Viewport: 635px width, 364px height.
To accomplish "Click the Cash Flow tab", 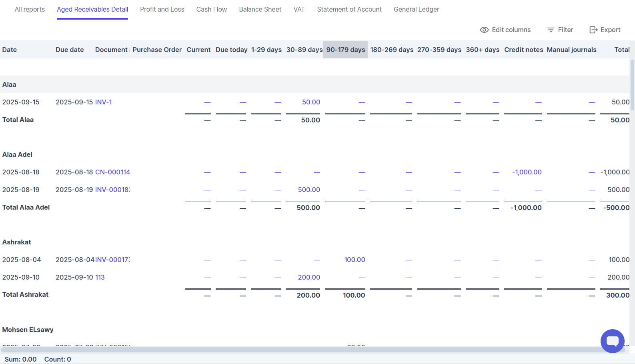I will 211,9.
